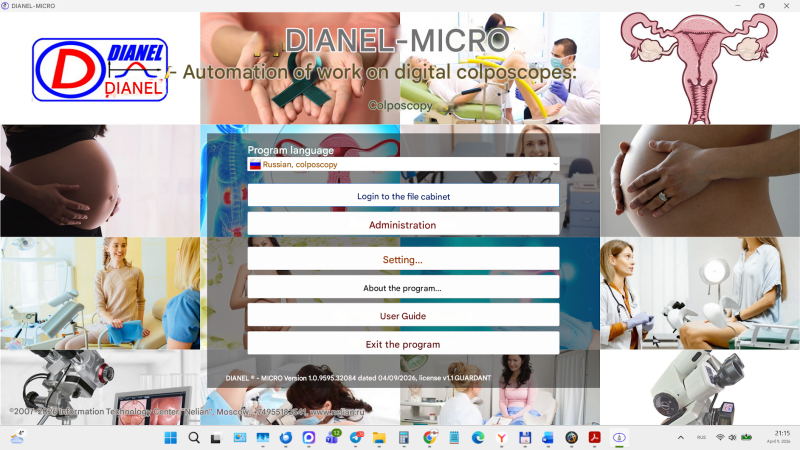Open the Administration section

tap(403, 224)
